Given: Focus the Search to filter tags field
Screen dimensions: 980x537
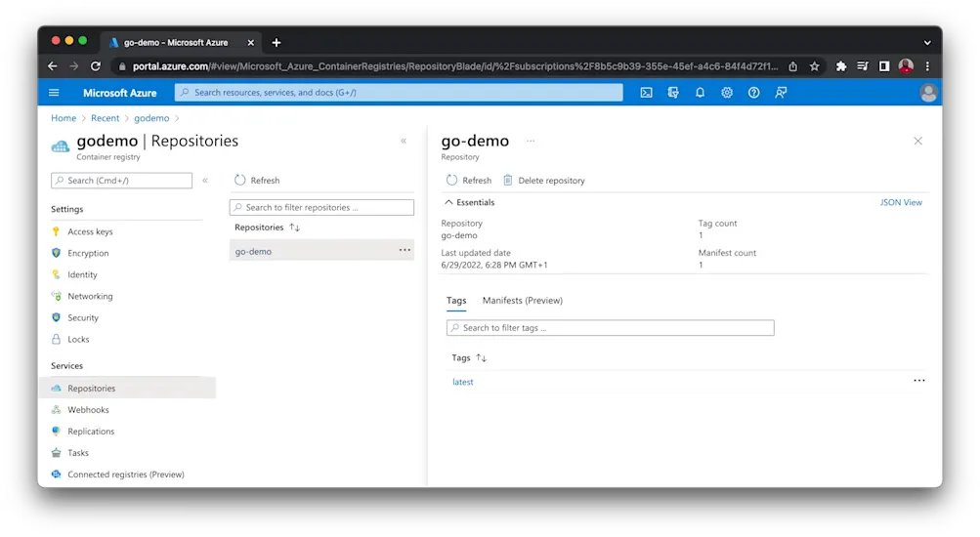Looking at the screenshot, I should (610, 328).
